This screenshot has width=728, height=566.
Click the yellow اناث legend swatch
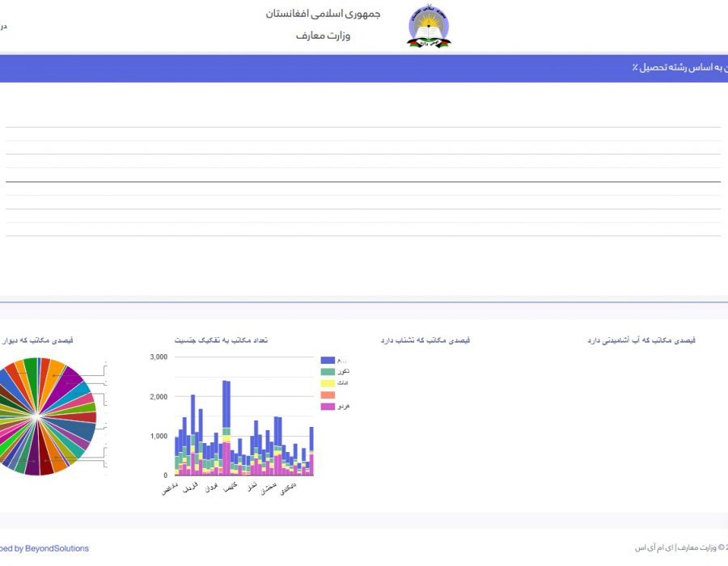click(328, 382)
